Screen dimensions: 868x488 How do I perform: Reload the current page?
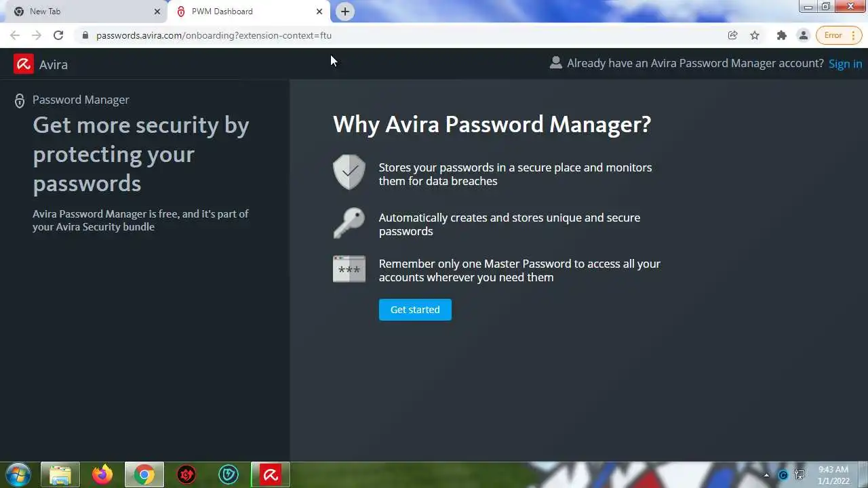tap(58, 35)
